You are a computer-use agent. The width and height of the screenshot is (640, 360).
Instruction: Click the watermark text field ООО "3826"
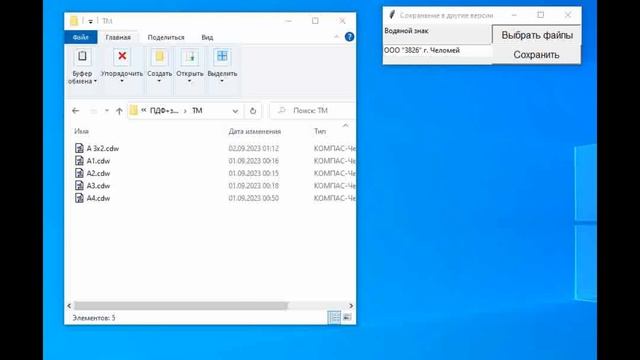point(438,51)
